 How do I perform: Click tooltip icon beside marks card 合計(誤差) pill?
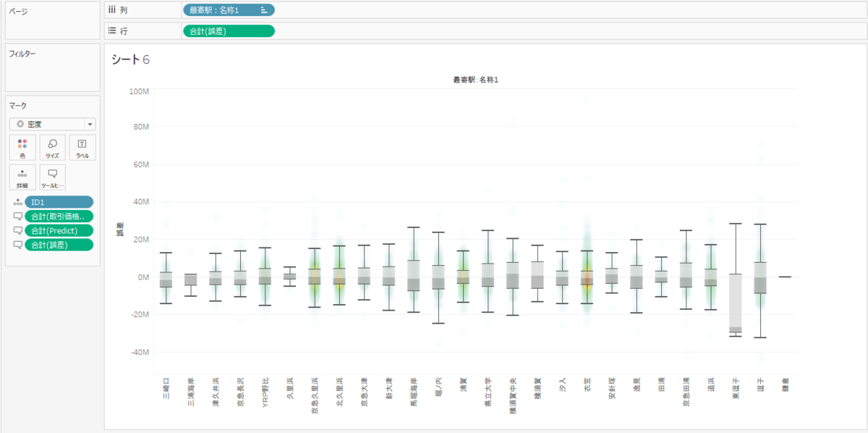(17, 245)
